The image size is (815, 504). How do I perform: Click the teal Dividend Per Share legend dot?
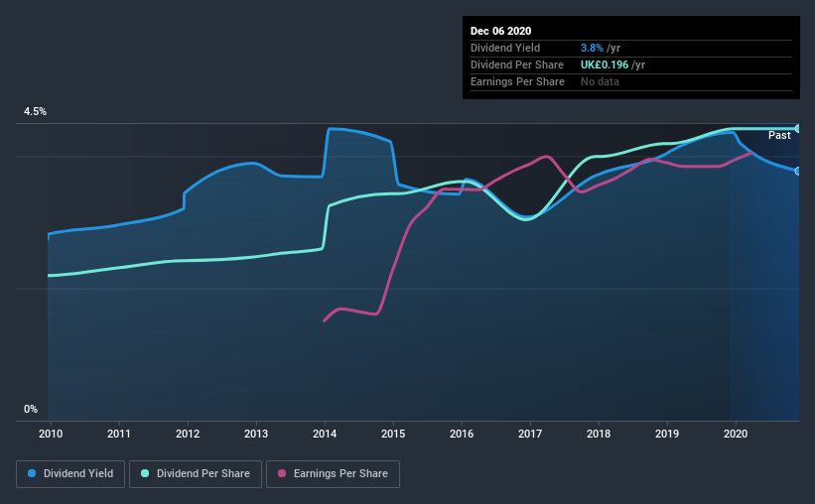(x=145, y=473)
